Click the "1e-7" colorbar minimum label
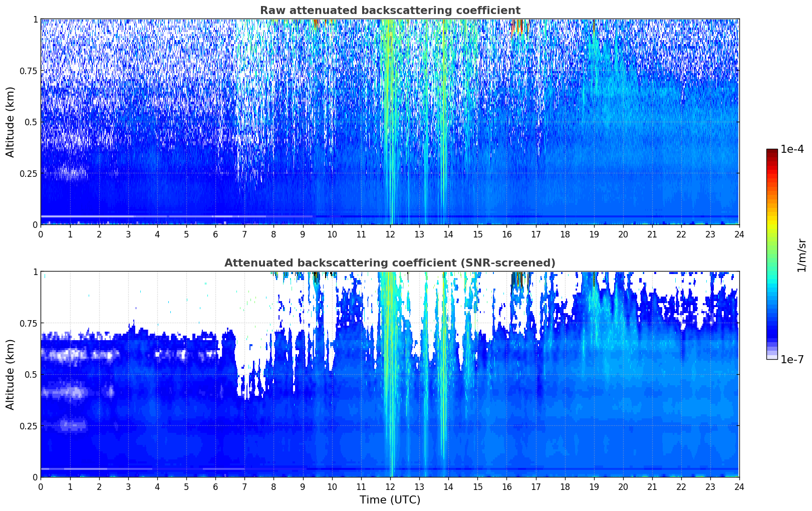This screenshot has height=511, width=812. (x=792, y=360)
